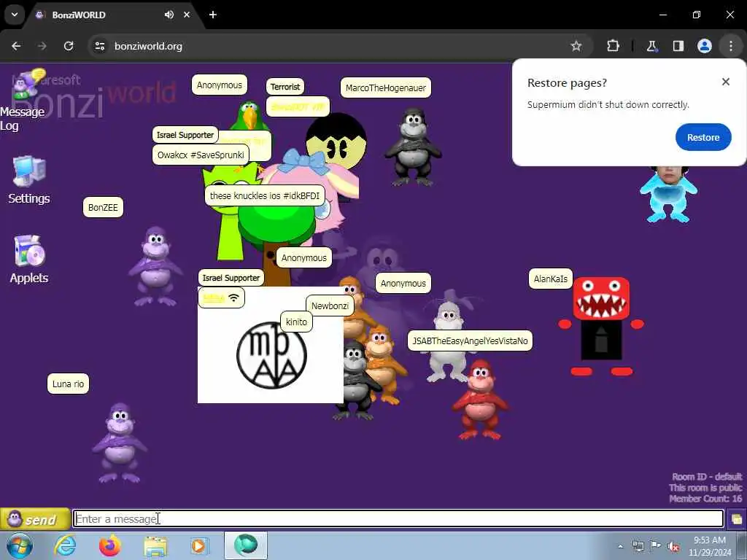
Task: Click the purple Bonzi under Luna rio
Action: pyautogui.click(x=120, y=443)
